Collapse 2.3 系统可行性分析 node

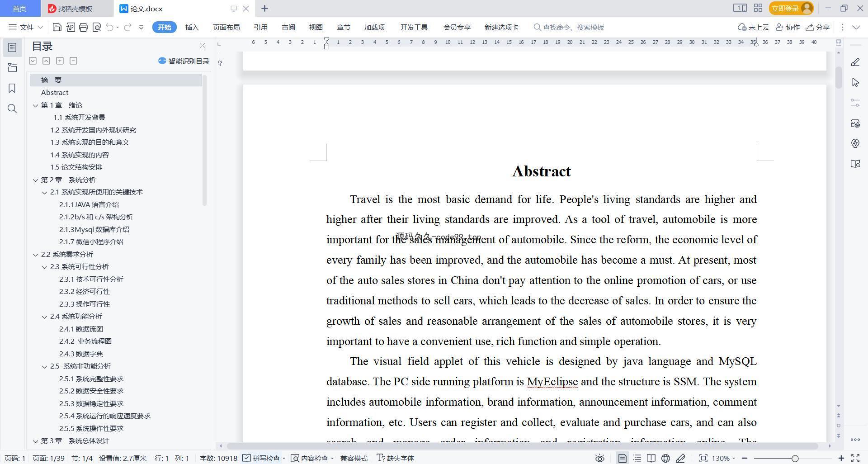tap(44, 267)
